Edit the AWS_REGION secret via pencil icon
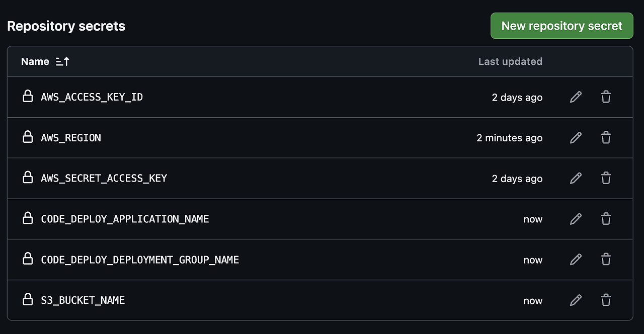 point(576,138)
